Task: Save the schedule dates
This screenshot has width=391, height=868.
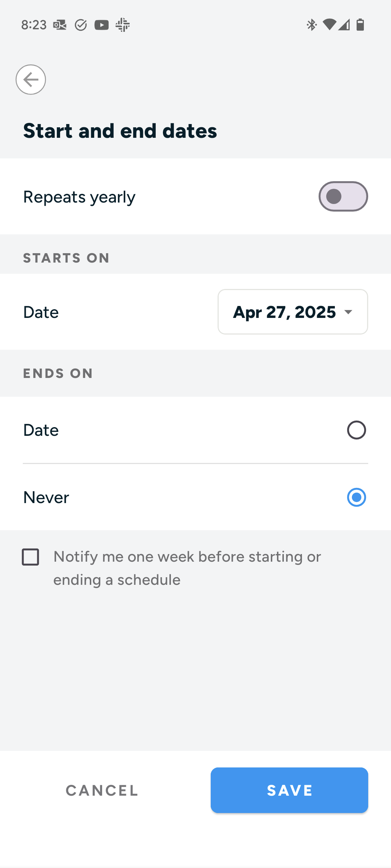Action: coord(289,790)
